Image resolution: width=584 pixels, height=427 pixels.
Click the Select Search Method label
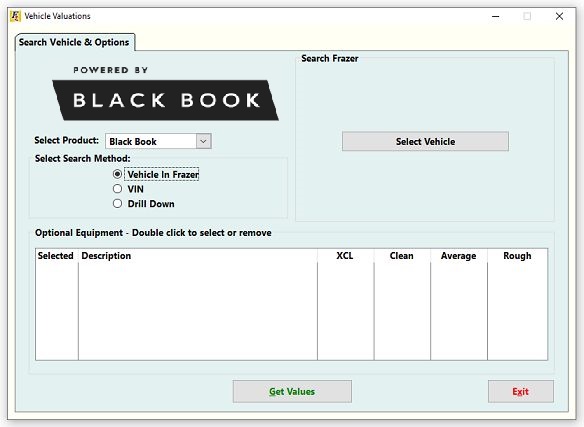[x=83, y=158]
